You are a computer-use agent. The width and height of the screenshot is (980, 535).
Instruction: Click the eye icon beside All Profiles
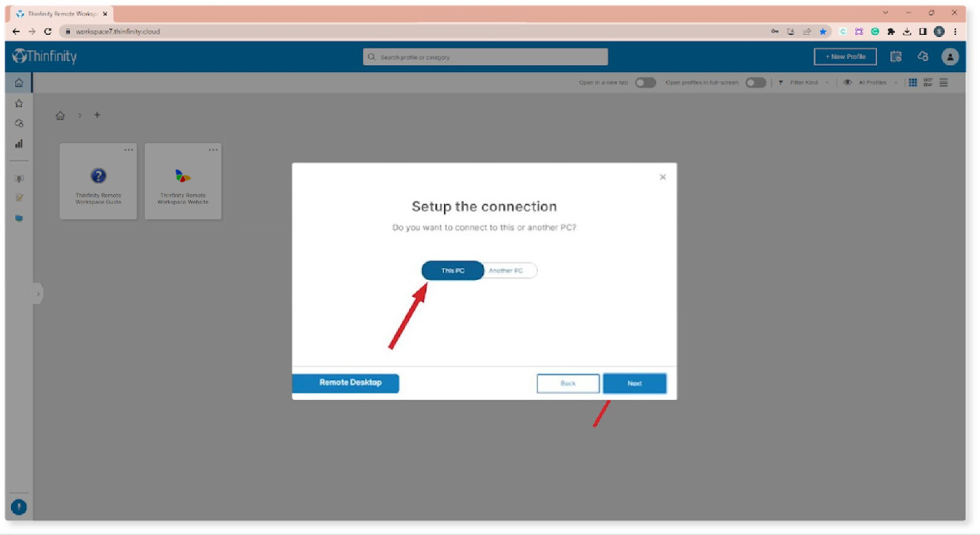coord(847,83)
